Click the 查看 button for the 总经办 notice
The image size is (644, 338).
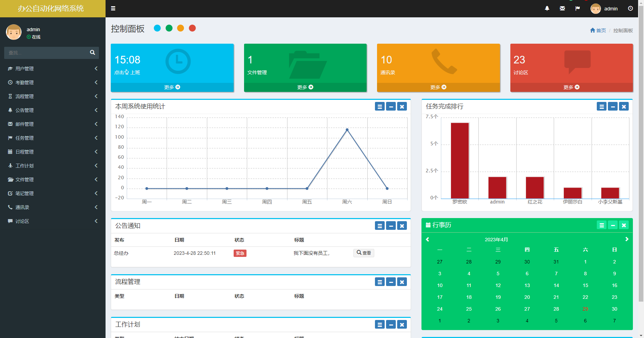(363, 253)
